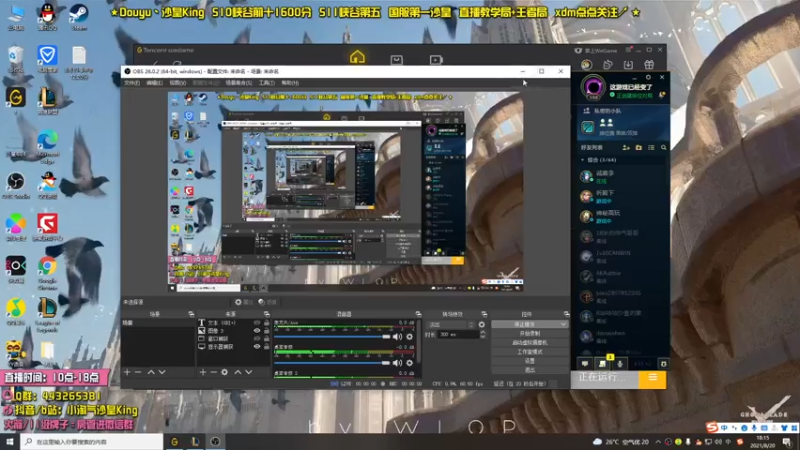
Task: Expand stop streaming button dropdown arrow
Action: (x=563, y=324)
